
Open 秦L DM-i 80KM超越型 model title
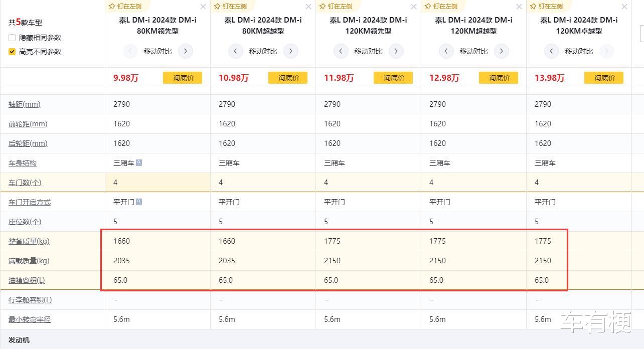263,26
